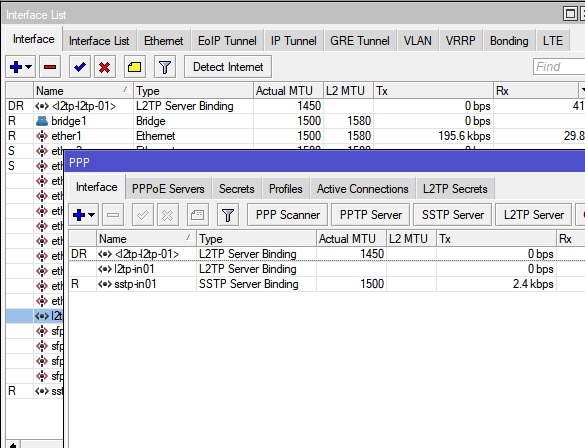Sort PPP list by Type column

(x=256, y=239)
